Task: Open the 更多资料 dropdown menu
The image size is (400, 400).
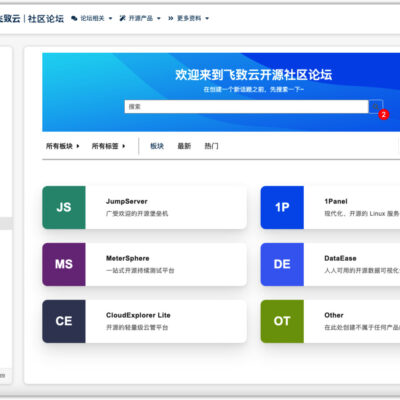Action: pos(189,18)
